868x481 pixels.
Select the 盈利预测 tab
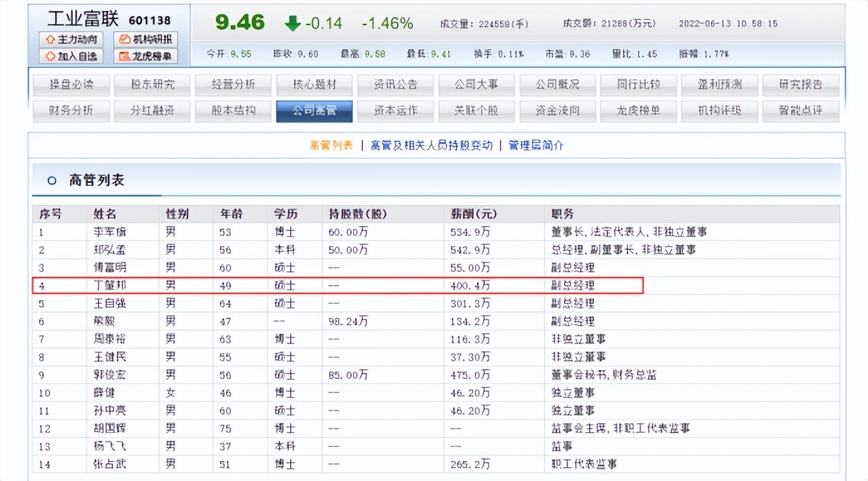[720, 84]
